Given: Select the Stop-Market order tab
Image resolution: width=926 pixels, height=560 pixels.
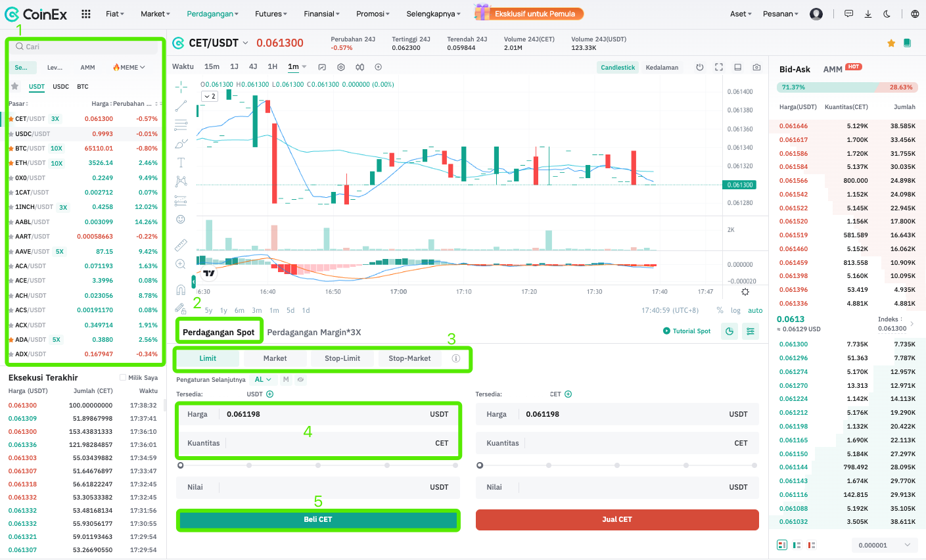Looking at the screenshot, I should coord(409,358).
